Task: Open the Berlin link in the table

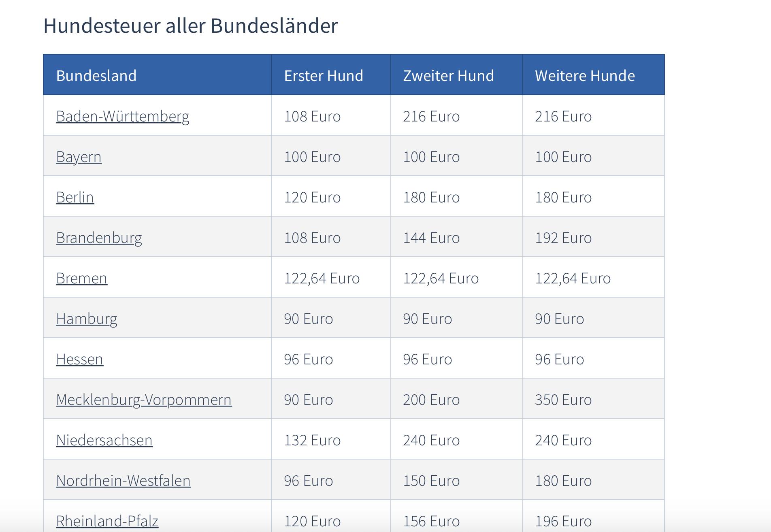Action: click(x=75, y=197)
